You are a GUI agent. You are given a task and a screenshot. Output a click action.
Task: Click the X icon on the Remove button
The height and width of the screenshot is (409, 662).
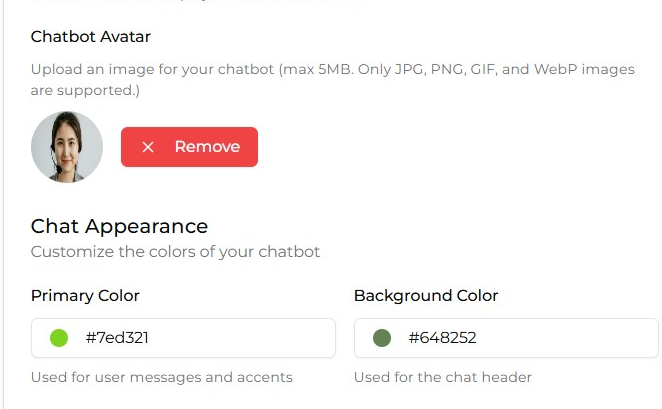[x=148, y=147]
